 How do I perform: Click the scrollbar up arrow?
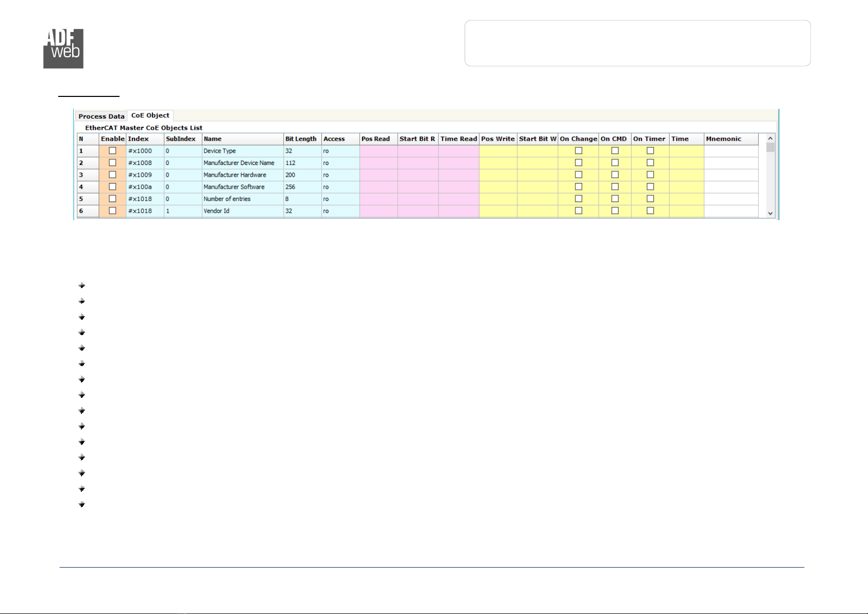[x=770, y=138]
